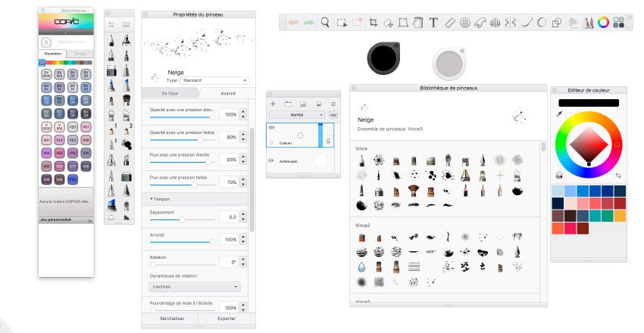
Task: Open the color wheel toolbar icon
Action: pos(603,23)
